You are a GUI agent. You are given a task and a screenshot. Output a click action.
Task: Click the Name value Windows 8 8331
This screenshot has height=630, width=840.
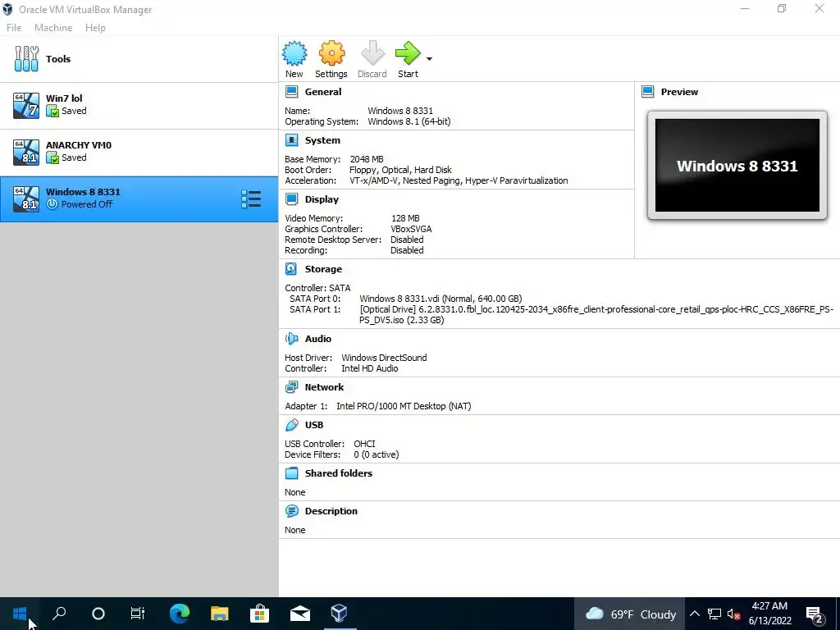point(400,111)
